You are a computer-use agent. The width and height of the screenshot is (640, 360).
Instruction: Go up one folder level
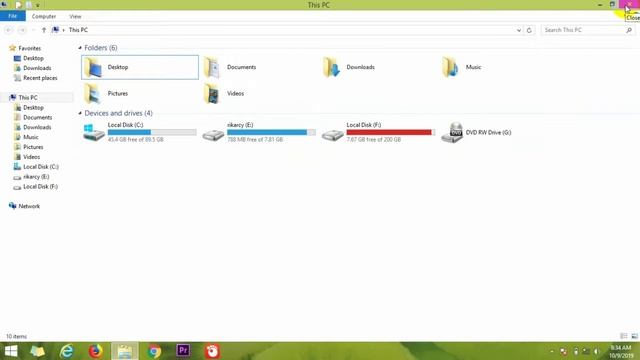tap(44, 30)
